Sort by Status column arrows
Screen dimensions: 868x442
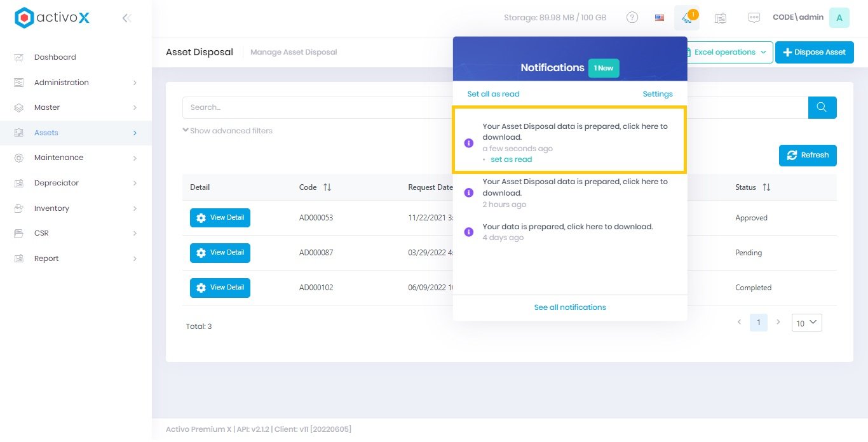[766, 187]
